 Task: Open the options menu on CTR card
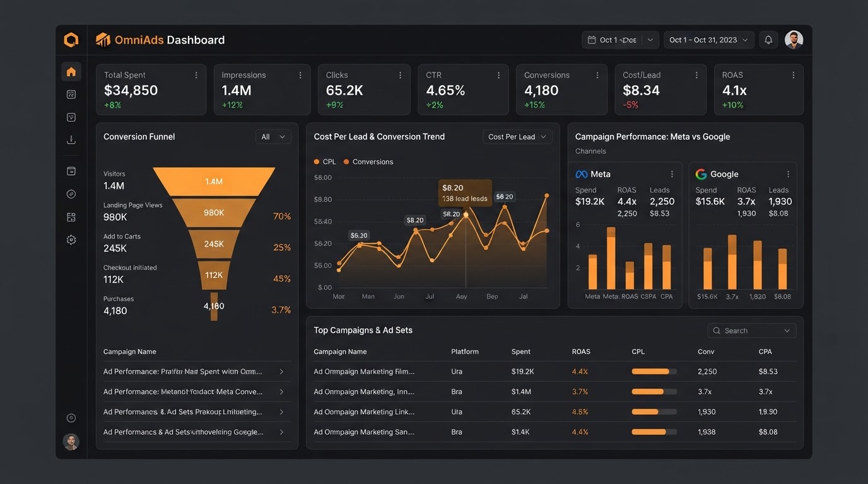pyautogui.click(x=498, y=75)
